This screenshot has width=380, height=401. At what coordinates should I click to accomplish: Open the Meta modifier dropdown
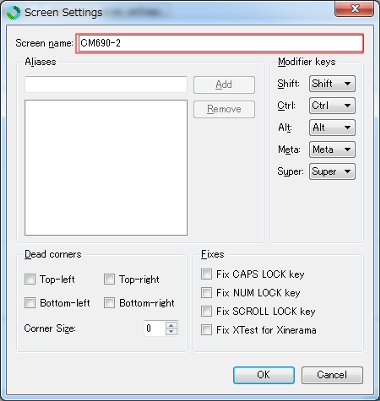coord(332,149)
